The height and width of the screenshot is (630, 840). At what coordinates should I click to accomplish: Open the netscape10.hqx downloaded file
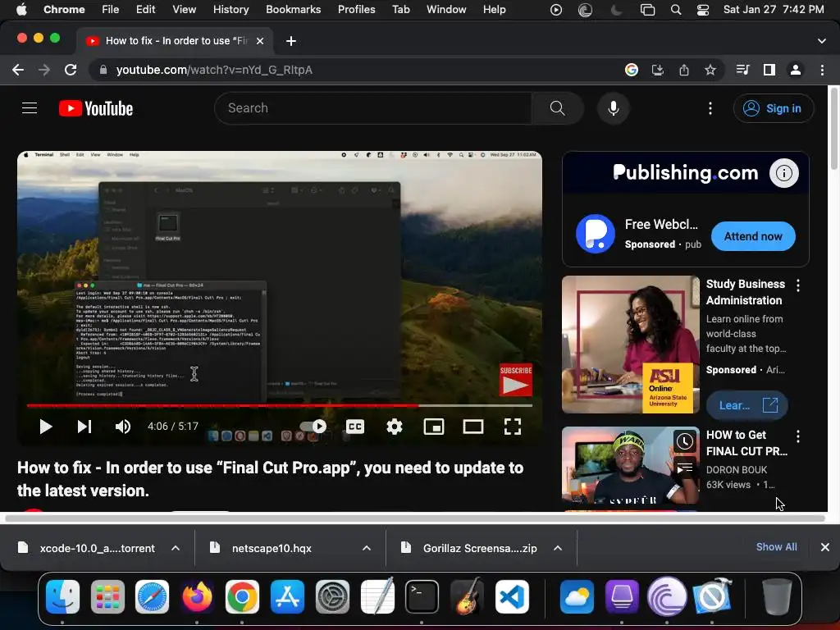271,548
